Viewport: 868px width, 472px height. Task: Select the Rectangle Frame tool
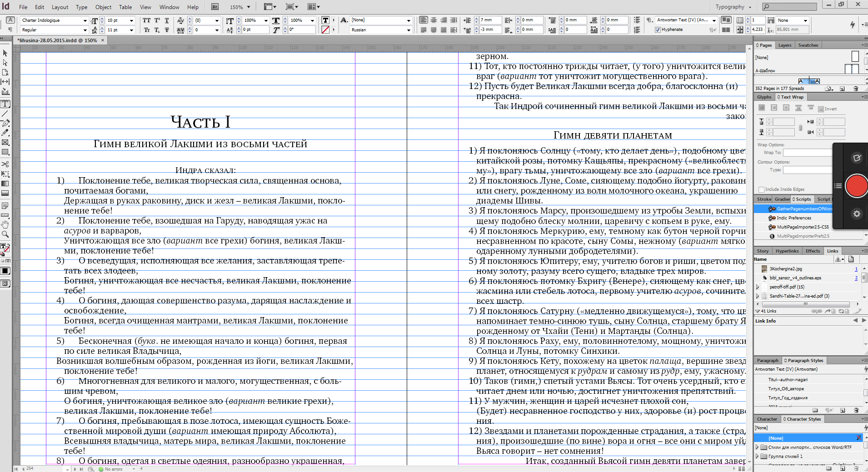tap(5, 142)
